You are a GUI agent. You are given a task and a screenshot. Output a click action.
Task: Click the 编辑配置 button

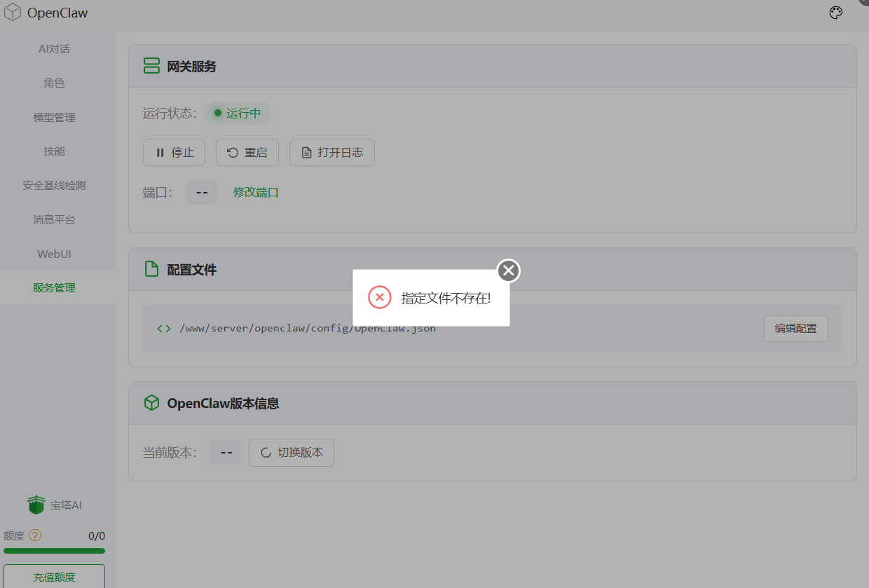pos(796,329)
